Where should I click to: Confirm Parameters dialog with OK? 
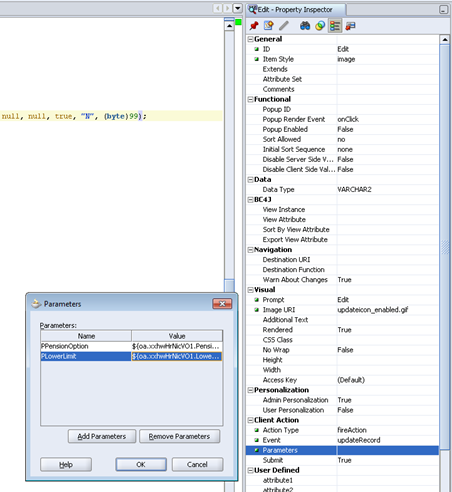tap(141, 464)
